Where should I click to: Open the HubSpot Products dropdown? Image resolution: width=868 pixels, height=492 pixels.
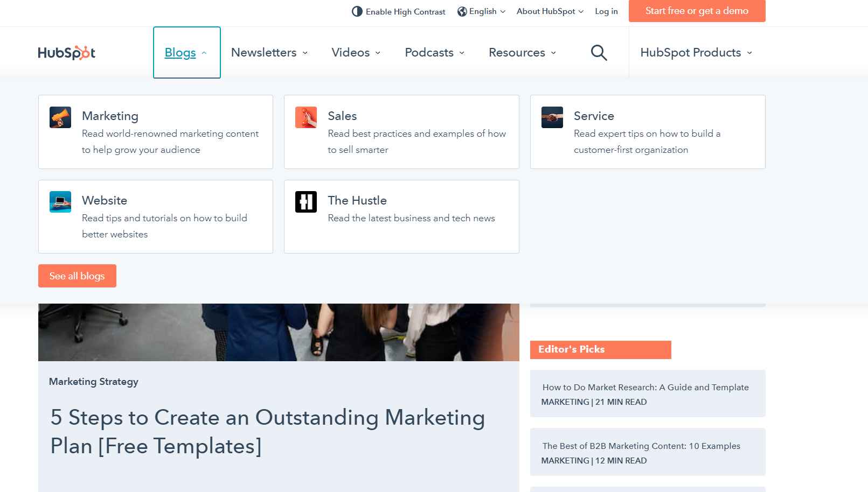click(696, 52)
